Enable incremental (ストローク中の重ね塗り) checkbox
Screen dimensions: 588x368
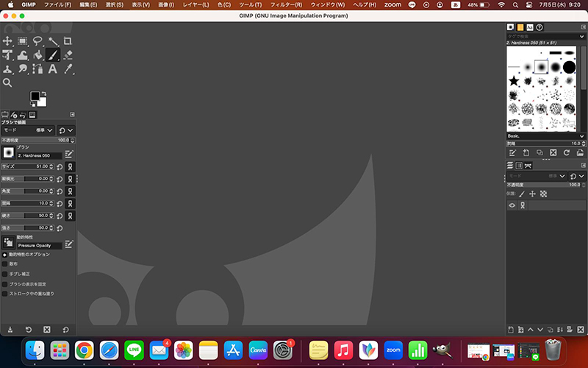pos(5,294)
